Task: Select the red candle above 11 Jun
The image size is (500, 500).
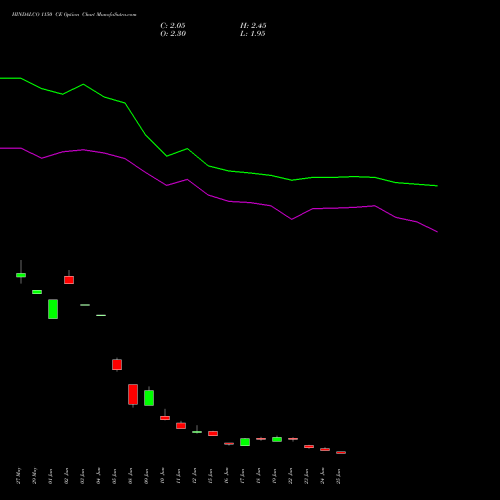Action: tap(181, 426)
